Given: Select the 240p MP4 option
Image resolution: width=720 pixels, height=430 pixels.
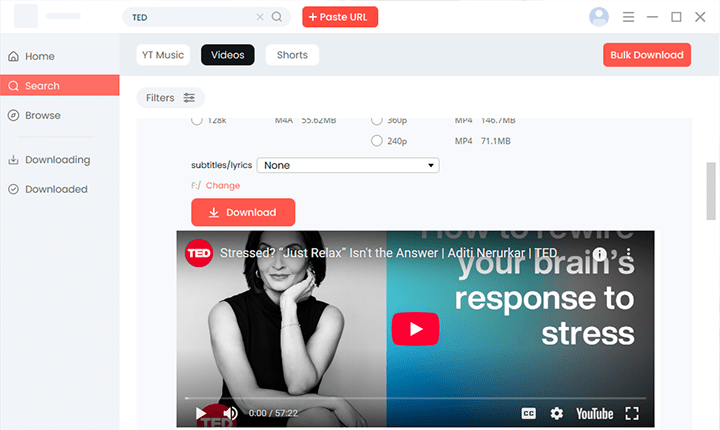Looking at the screenshot, I should 377,141.
